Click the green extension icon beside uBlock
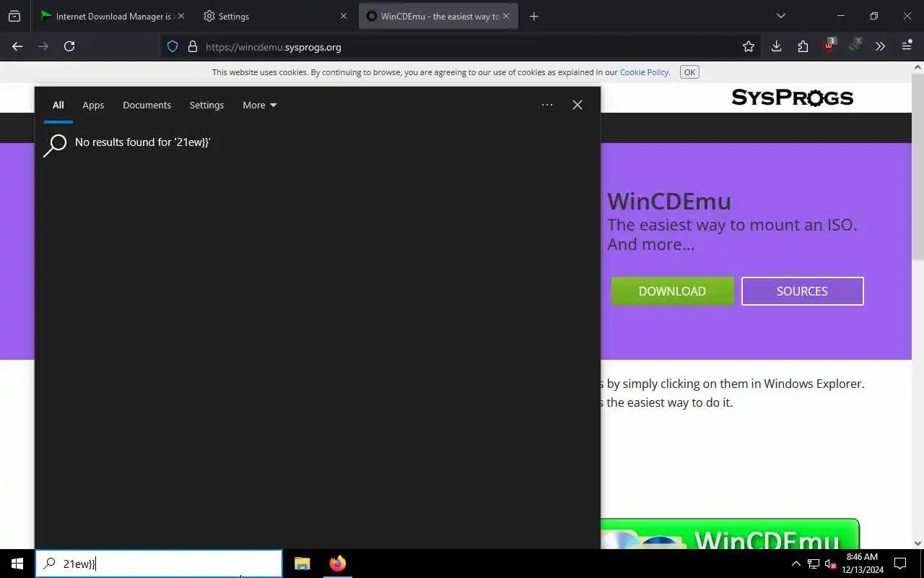 click(x=855, y=45)
